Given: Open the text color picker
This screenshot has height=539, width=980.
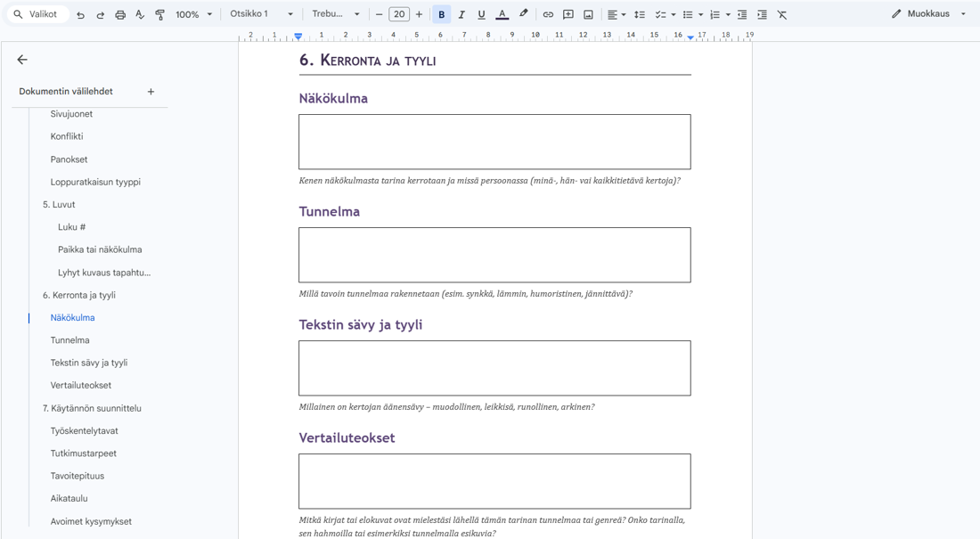Looking at the screenshot, I should click(x=502, y=14).
